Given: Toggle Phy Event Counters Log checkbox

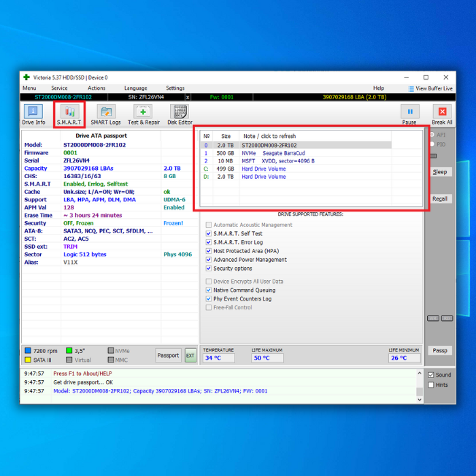Looking at the screenshot, I should (209, 299).
